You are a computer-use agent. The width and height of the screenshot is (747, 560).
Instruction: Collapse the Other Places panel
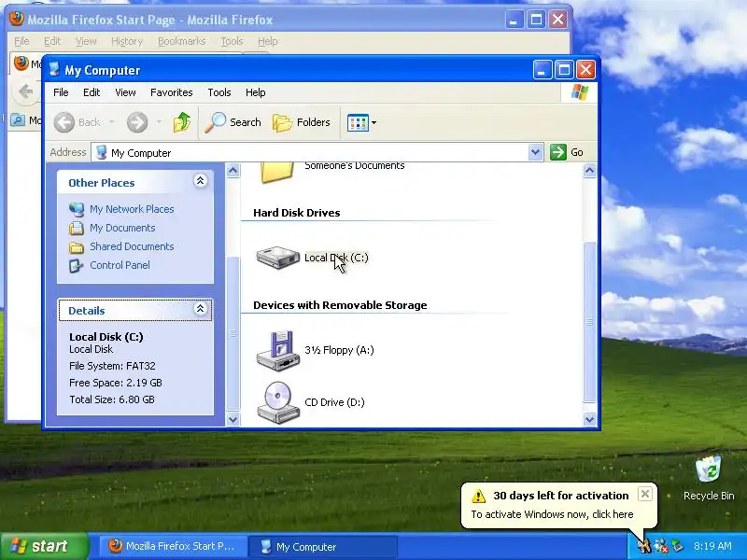coord(200,180)
